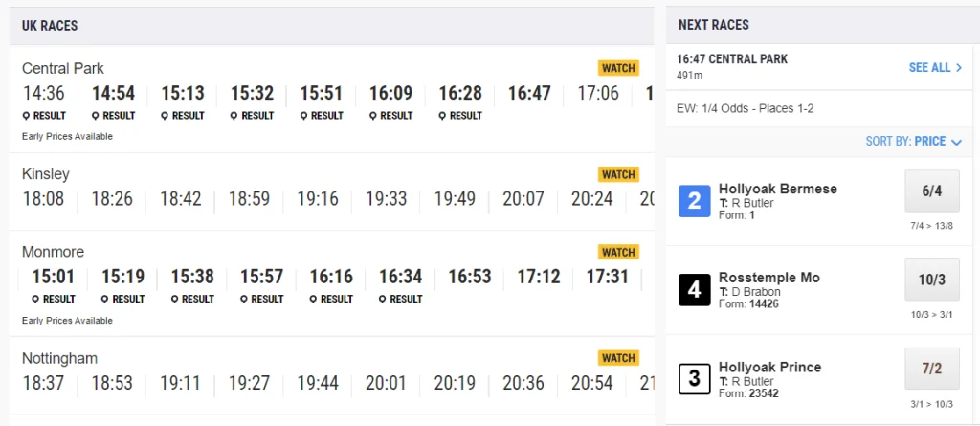980x426 pixels.
Task: Select trap 3 Hollyoak Prince number icon
Action: 694,379
